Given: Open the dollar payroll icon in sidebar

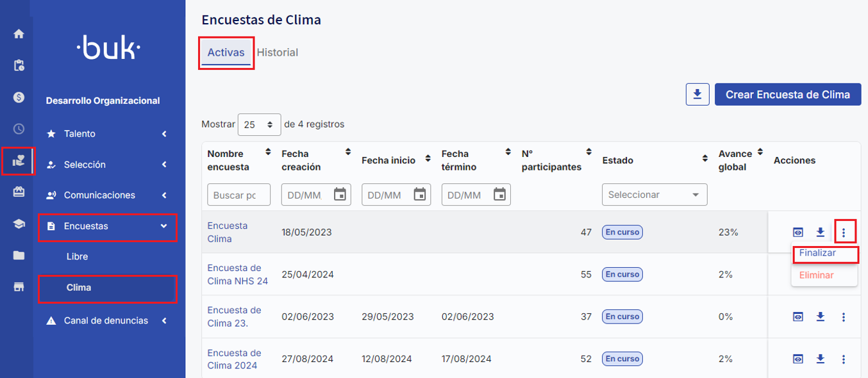Looking at the screenshot, I should (x=19, y=97).
